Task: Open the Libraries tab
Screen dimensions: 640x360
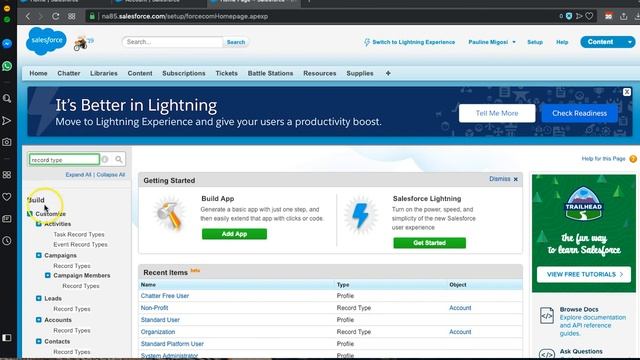Action: pyautogui.click(x=104, y=73)
